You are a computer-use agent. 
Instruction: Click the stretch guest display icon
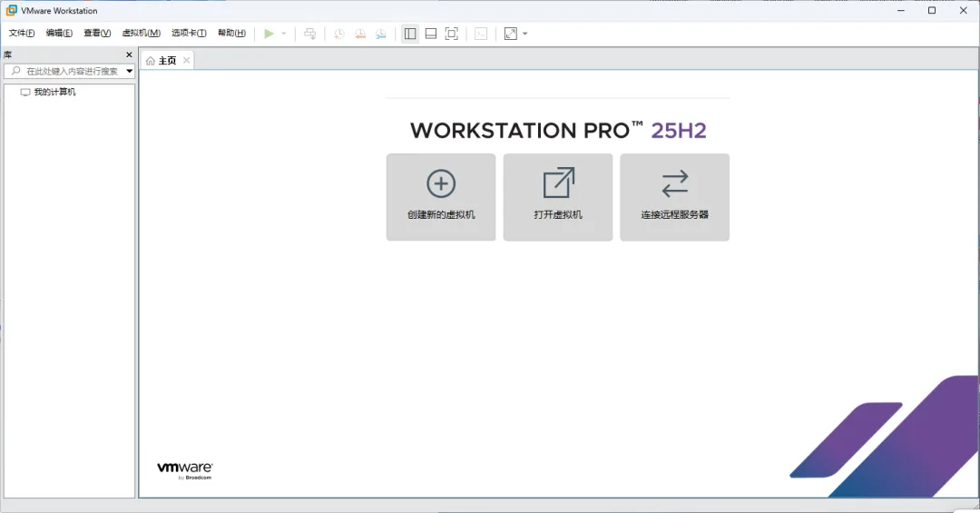pyautogui.click(x=511, y=34)
